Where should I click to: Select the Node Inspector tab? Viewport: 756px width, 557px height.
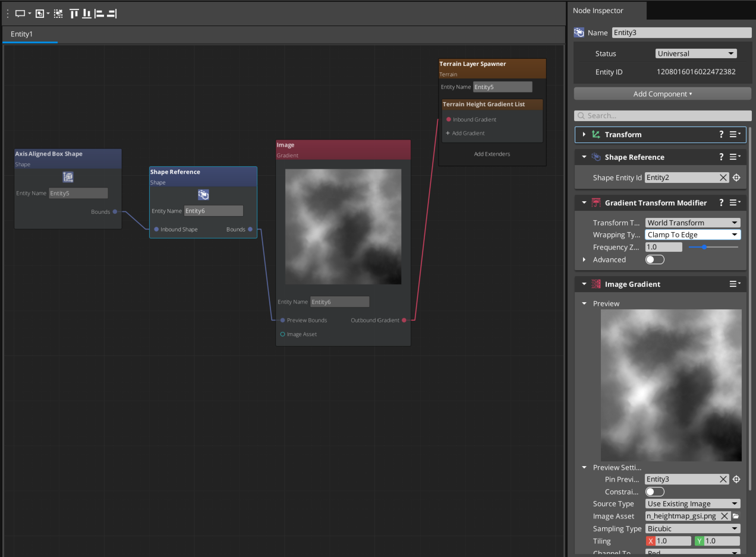(x=598, y=11)
